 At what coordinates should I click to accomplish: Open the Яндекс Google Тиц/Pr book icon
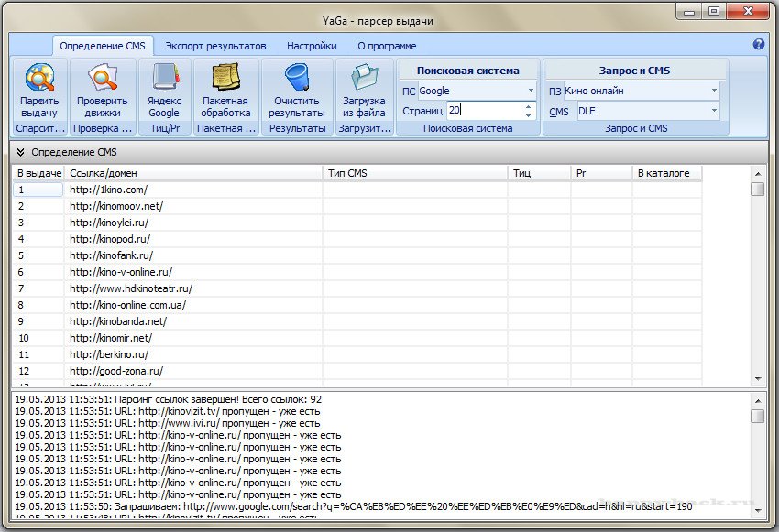(x=165, y=78)
